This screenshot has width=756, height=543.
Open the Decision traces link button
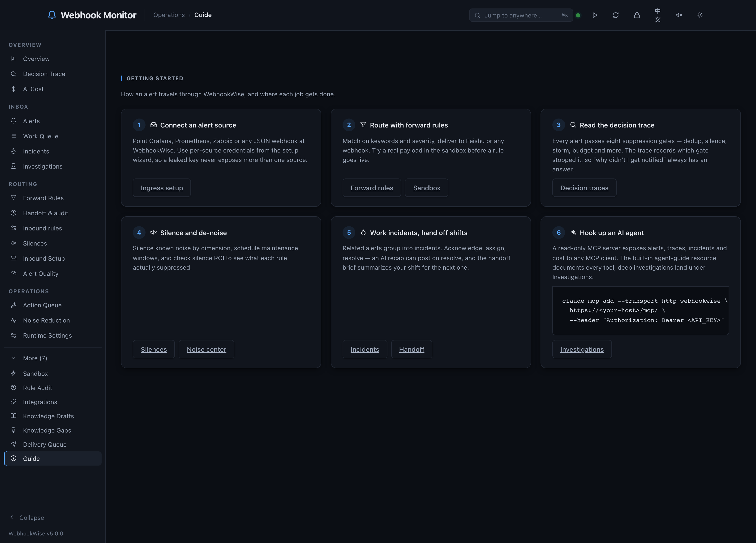[584, 188]
